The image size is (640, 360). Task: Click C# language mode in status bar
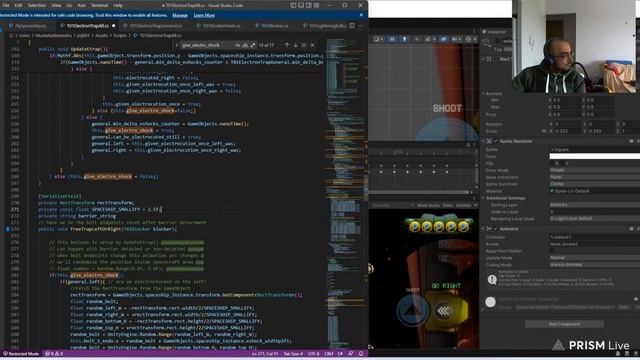[x=340, y=354]
